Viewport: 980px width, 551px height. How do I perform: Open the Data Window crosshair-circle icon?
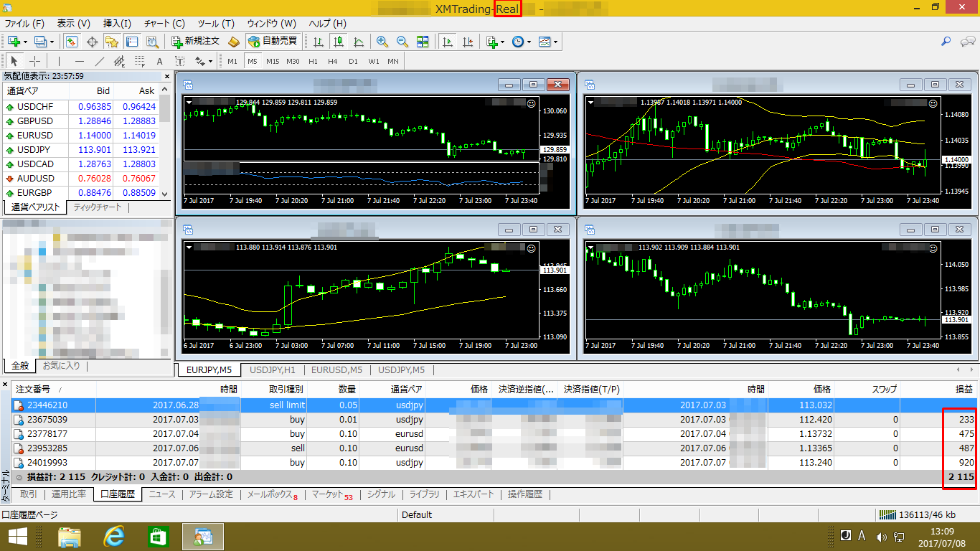(x=92, y=42)
